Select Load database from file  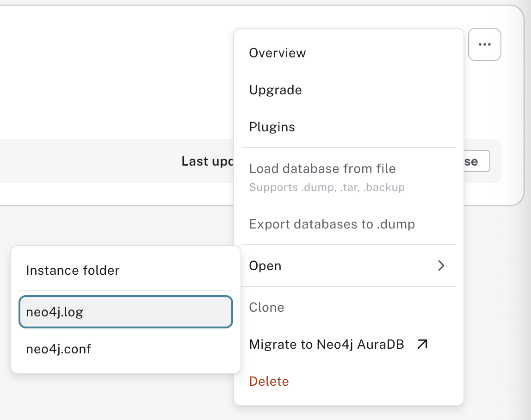click(322, 169)
